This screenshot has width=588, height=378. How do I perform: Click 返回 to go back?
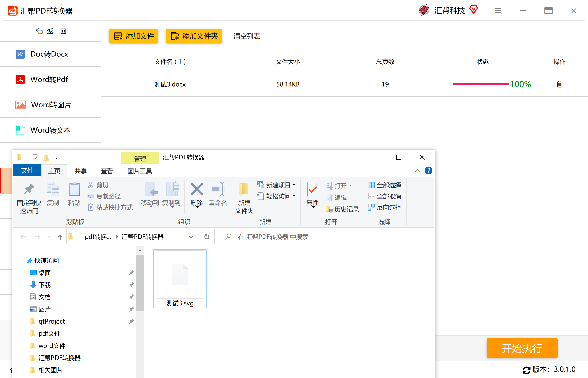click(51, 31)
